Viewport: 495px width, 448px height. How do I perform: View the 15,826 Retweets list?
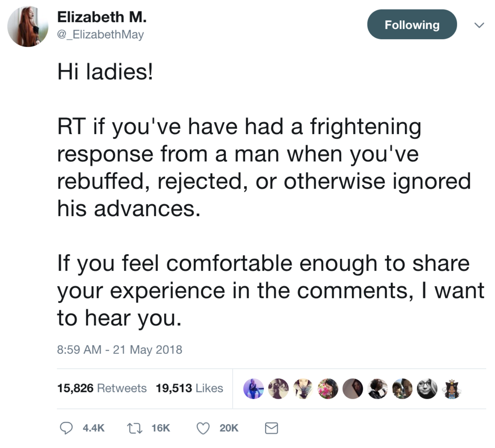point(102,388)
